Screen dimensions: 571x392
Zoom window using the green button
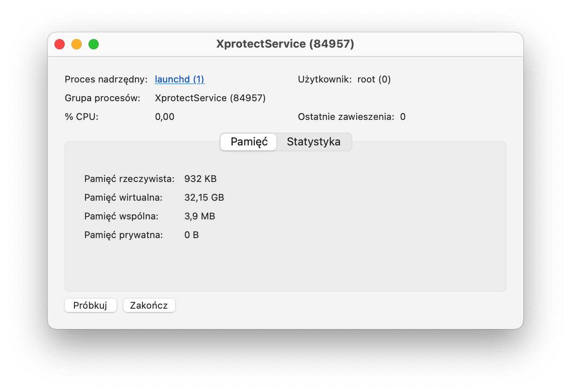coord(94,44)
